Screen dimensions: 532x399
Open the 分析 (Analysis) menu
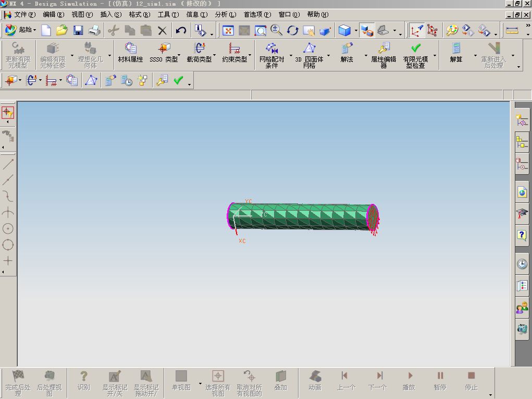(x=225, y=15)
